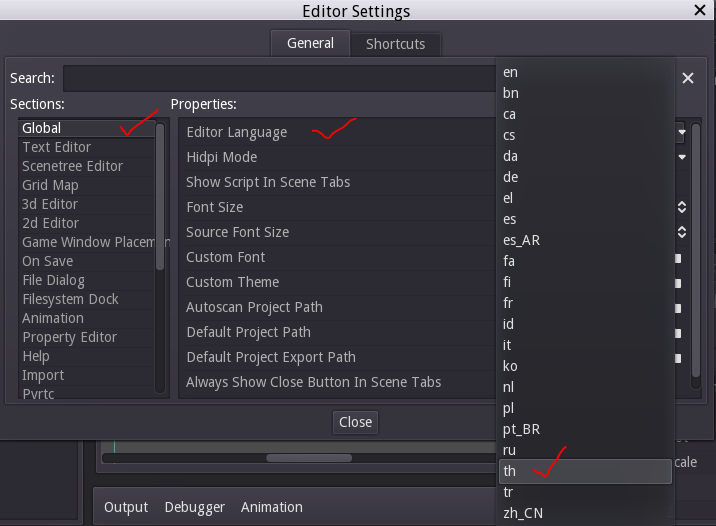Open the Debugger bottom panel tab

[194, 507]
